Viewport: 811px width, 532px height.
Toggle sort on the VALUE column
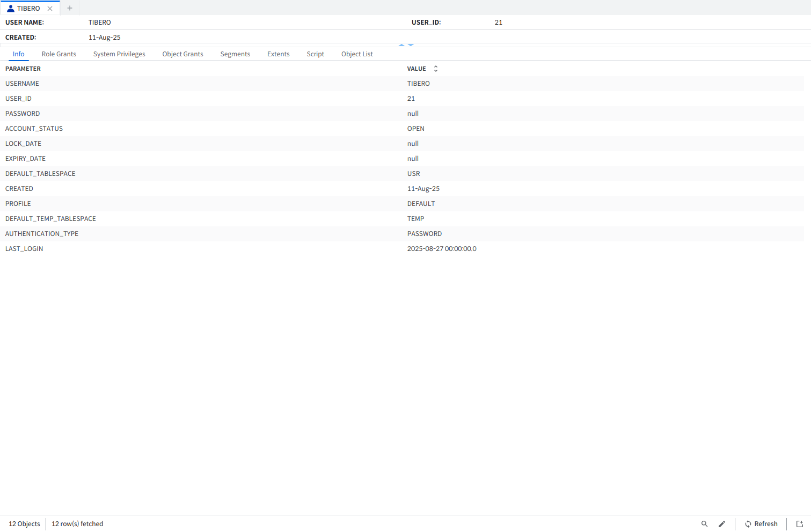436,69
